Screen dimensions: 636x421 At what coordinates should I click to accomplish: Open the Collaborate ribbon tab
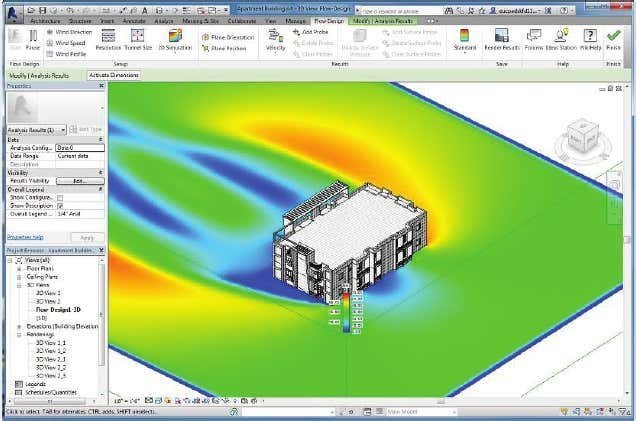click(x=240, y=20)
